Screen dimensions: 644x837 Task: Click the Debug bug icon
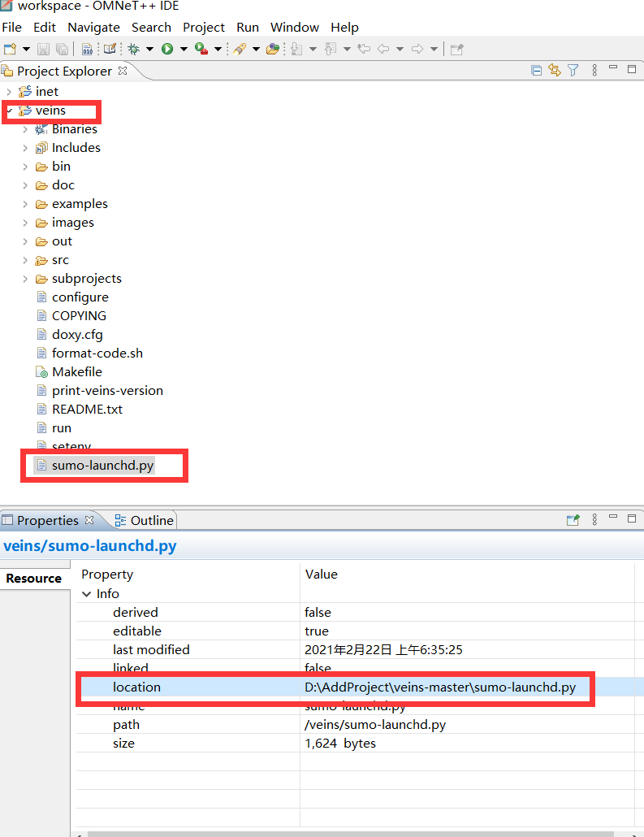pos(134,49)
